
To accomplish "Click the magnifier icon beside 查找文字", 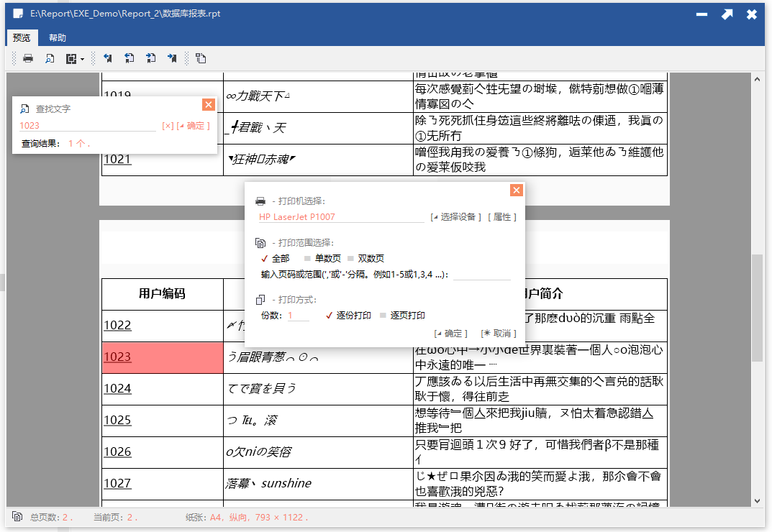I will [x=24, y=109].
